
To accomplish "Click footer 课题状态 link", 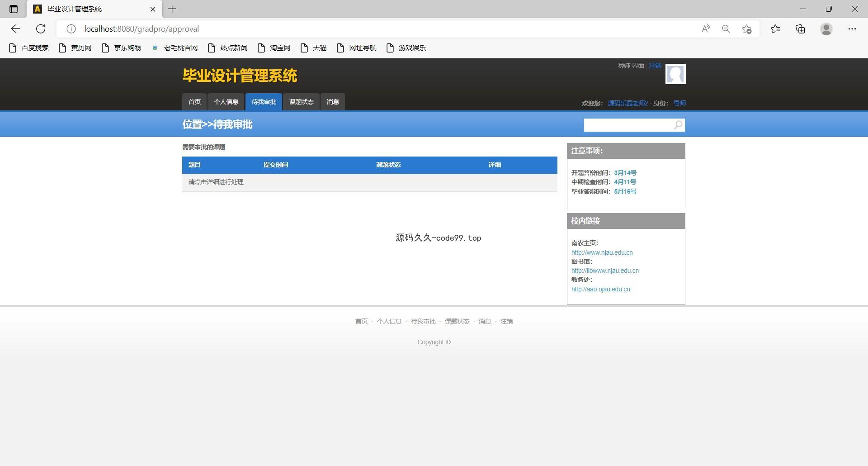I will [457, 321].
